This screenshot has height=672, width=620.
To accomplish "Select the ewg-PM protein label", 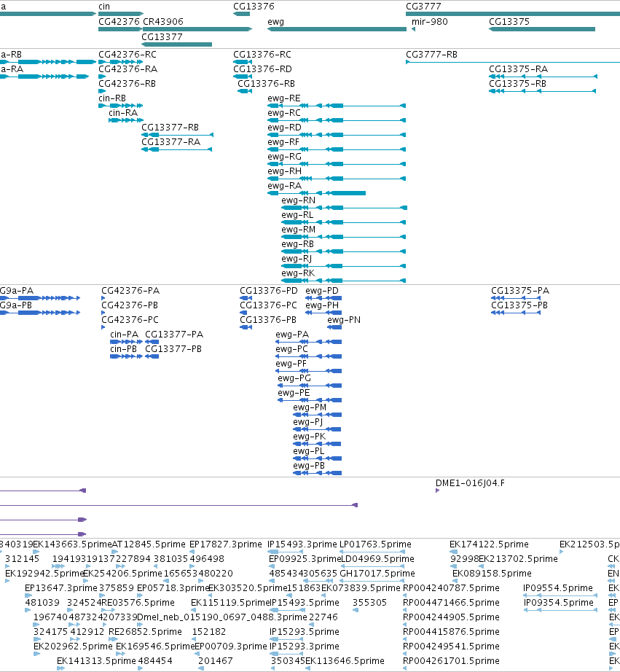I will [x=310, y=407].
